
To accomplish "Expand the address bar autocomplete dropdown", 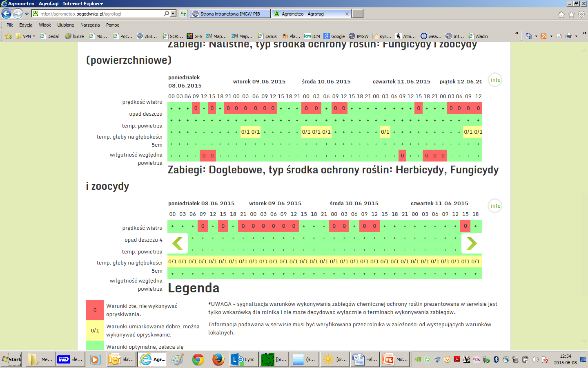I will click(173, 14).
